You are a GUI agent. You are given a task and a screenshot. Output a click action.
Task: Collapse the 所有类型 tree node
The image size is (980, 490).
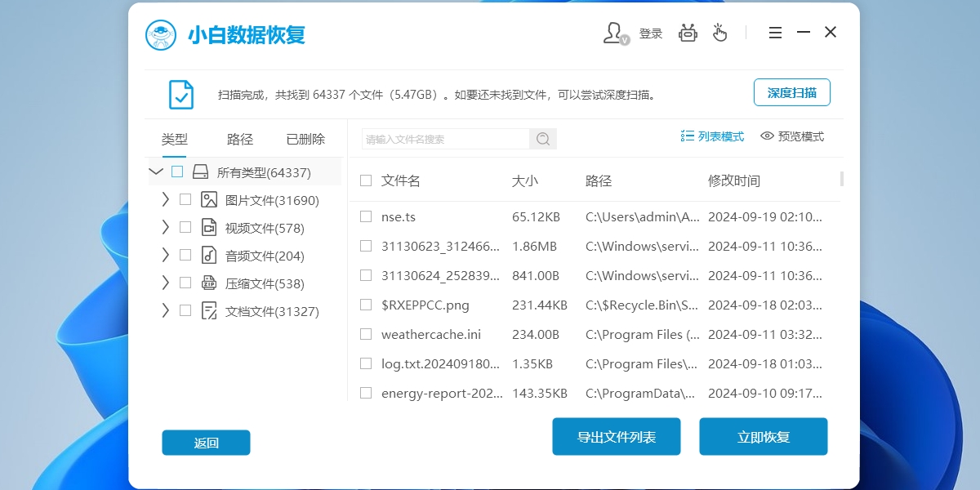tap(155, 171)
